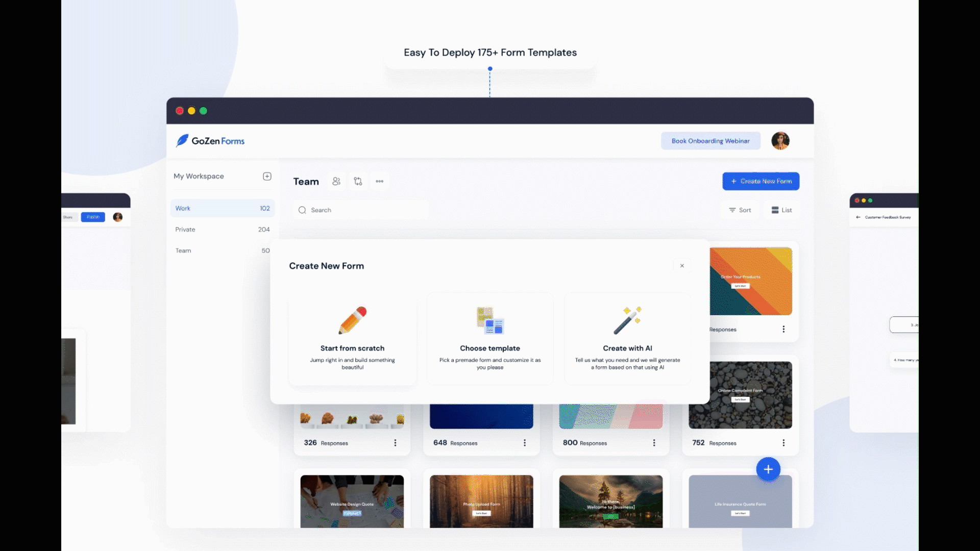Click the back arrow in Customer Feedback Survey window

(x=858, y=217)
